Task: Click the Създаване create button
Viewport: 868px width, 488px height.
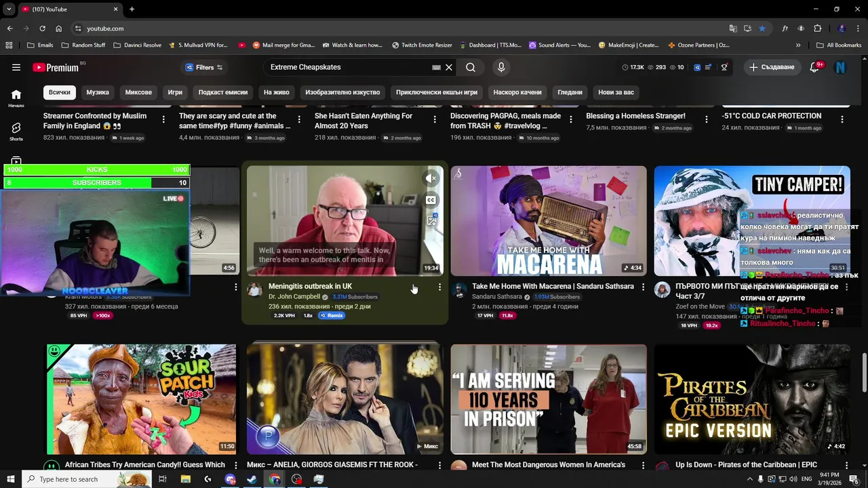Action: (x=772, y=67)
